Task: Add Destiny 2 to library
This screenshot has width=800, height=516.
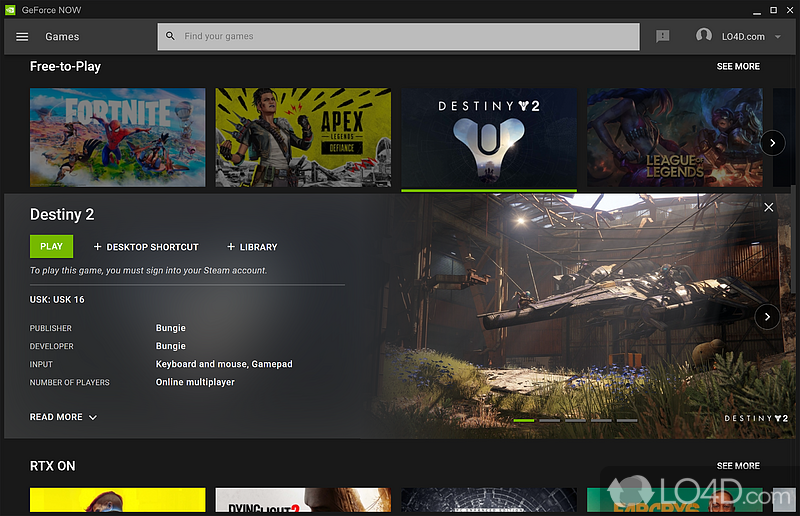Action: coord(252,247)
